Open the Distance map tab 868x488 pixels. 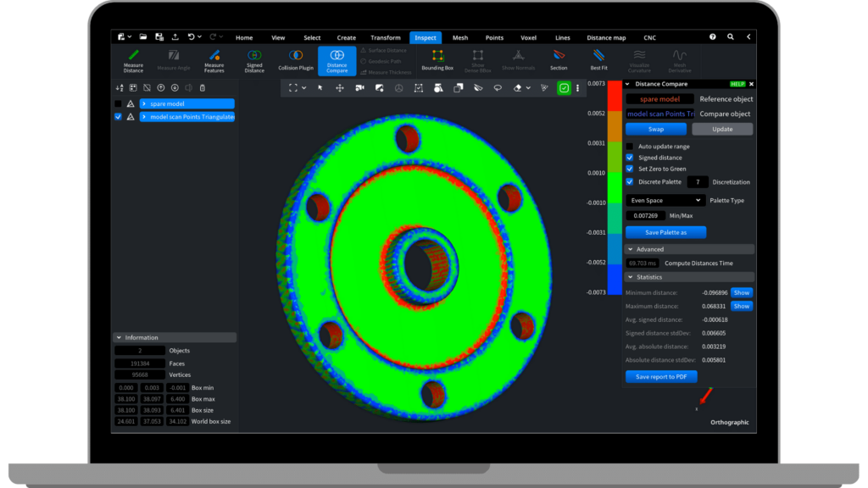click(606, 37)
